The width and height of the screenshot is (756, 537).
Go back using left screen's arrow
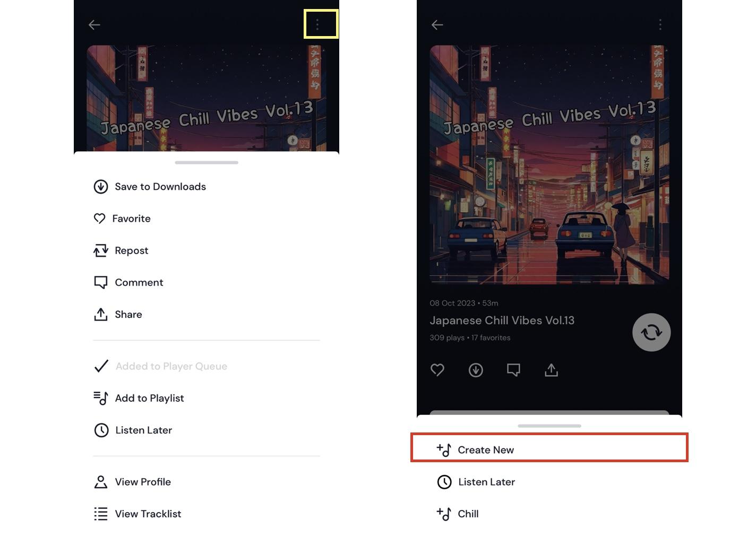[x=94, y=25]
